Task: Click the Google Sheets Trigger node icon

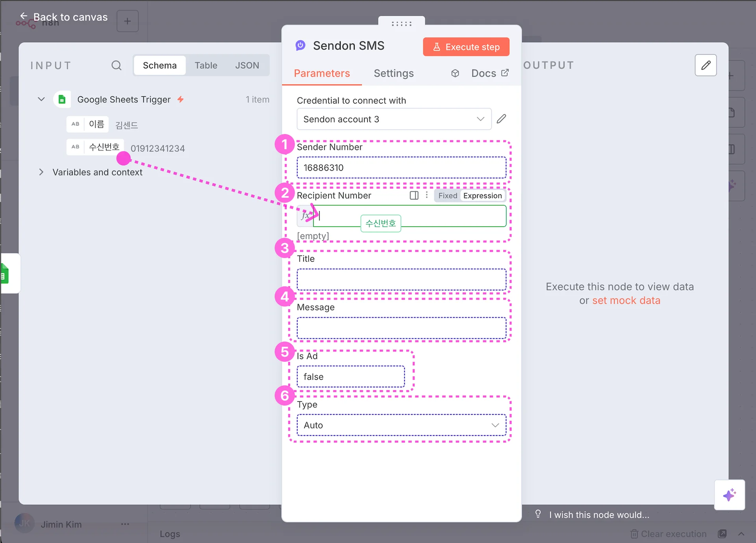Action: coord(62,100)
